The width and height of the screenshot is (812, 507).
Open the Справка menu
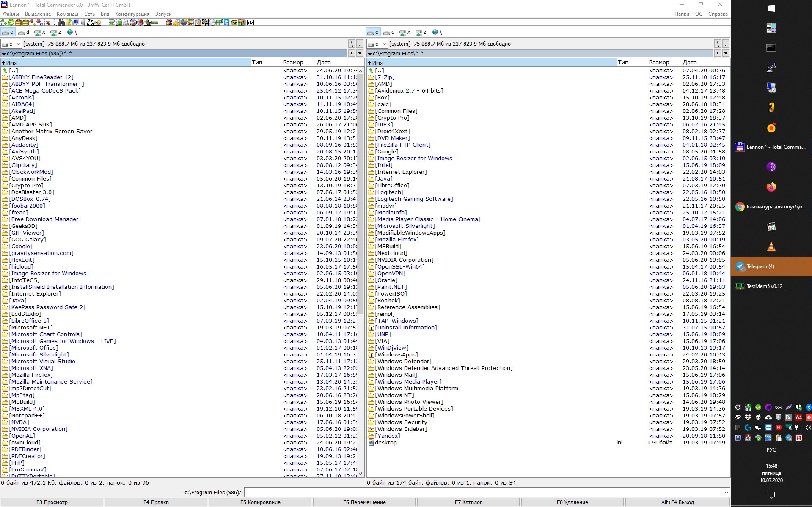[718, 14]
